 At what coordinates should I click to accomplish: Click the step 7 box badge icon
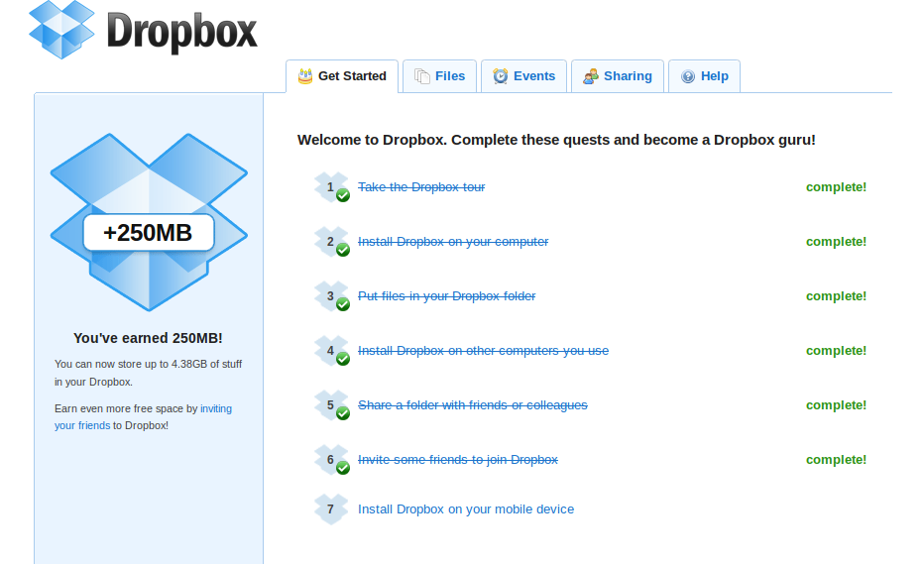coord(330,509)
